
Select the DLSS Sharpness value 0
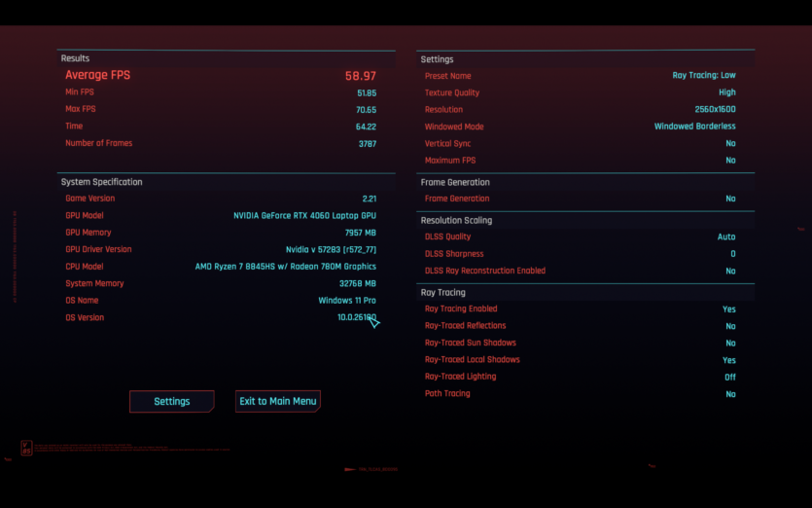click(733, 254)
